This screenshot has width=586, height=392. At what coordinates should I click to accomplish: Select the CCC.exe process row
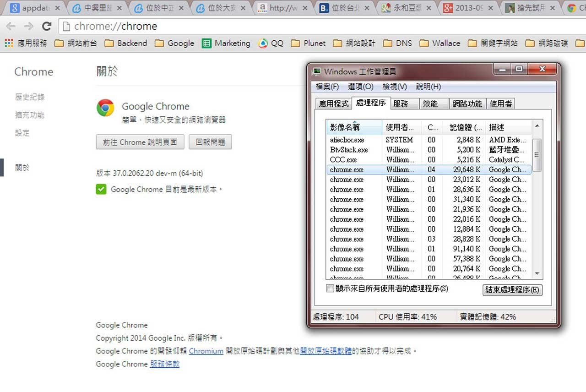coord(429,160)
